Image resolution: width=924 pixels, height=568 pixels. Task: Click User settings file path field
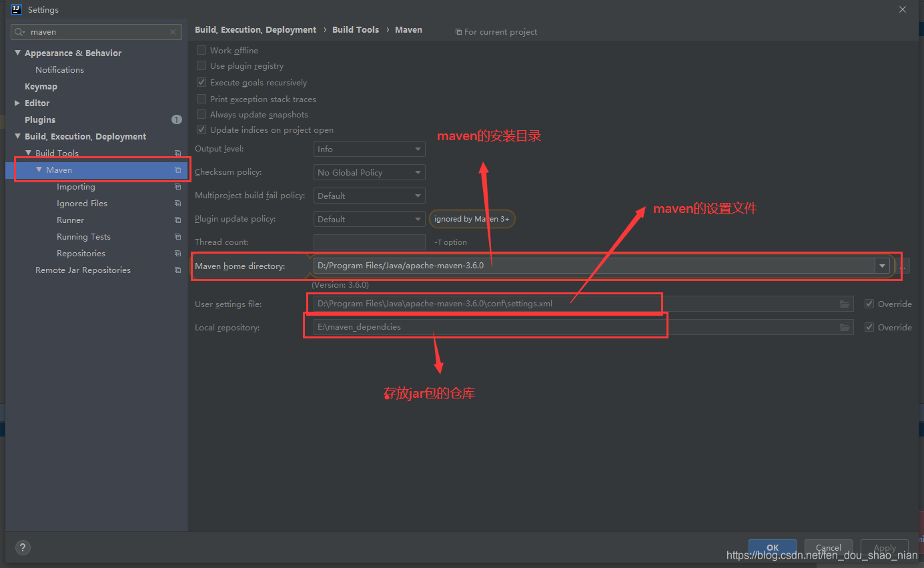584,304
